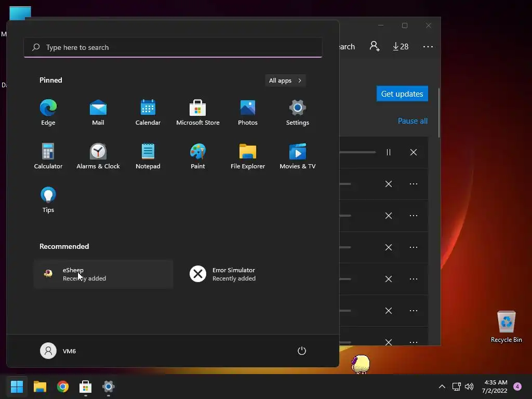Open the Mail app
Image resolution: width=532 pixels, height=399 pixels.
(x=98, y=112)
